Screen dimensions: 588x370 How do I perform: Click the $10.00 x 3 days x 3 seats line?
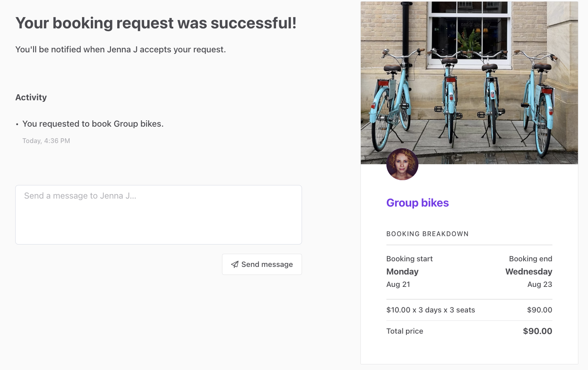coord(430,310)
